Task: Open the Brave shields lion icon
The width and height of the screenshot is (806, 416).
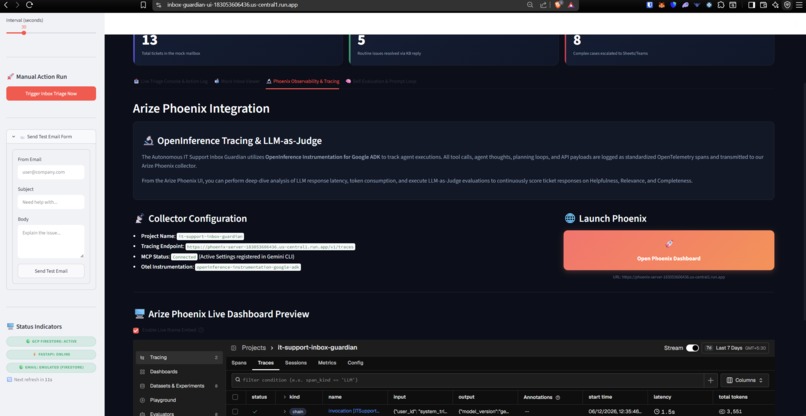Action: (x=558, y=5)
